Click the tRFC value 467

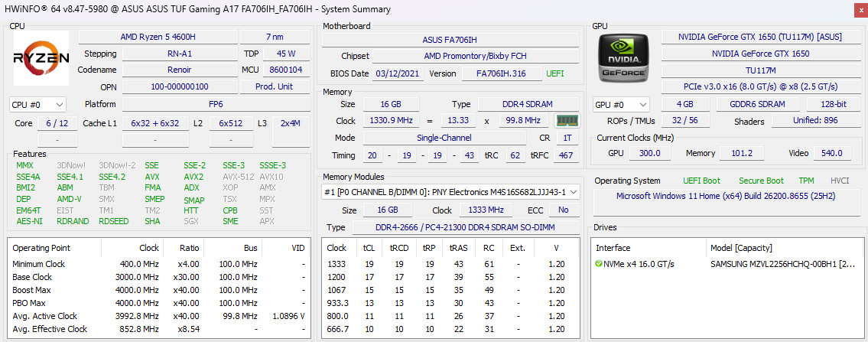click(566, 155)
